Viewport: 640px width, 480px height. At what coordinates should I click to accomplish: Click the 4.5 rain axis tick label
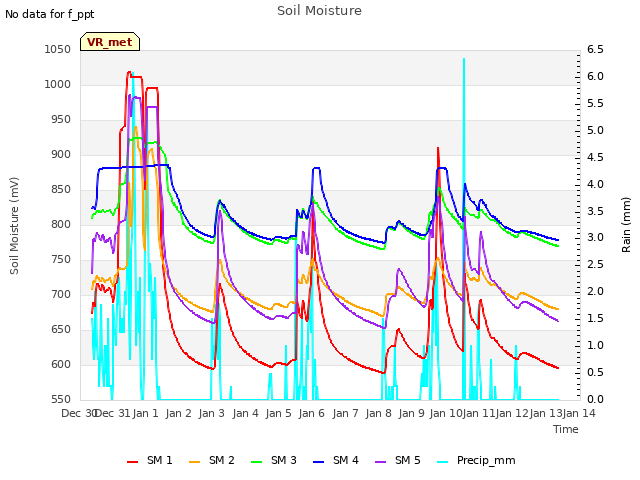(x=595, y=157)
